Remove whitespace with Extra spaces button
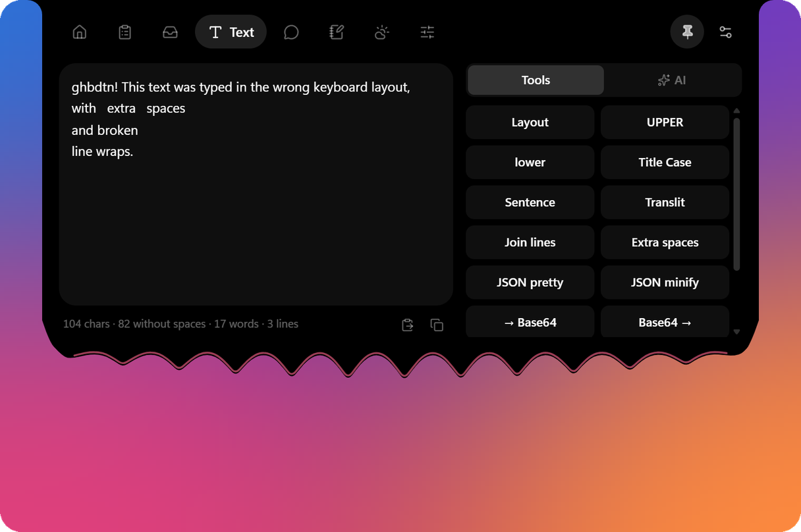801x532 pixels. pos(665,243)
